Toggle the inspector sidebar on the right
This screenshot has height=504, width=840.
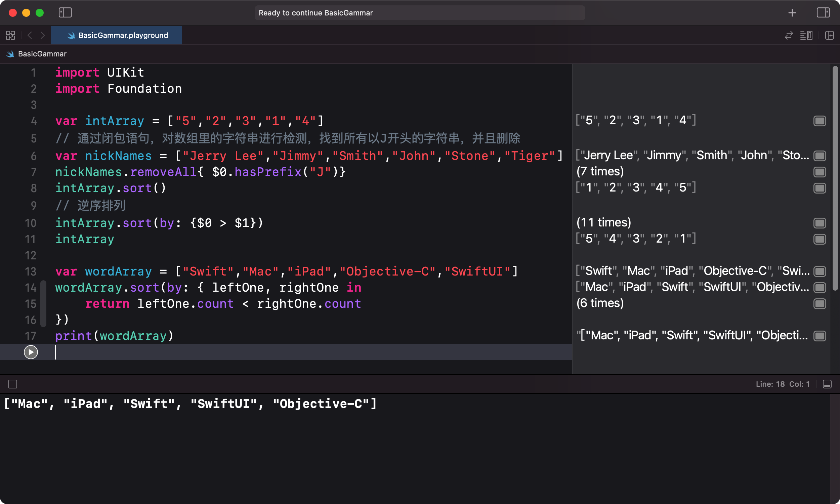(823, 12)
